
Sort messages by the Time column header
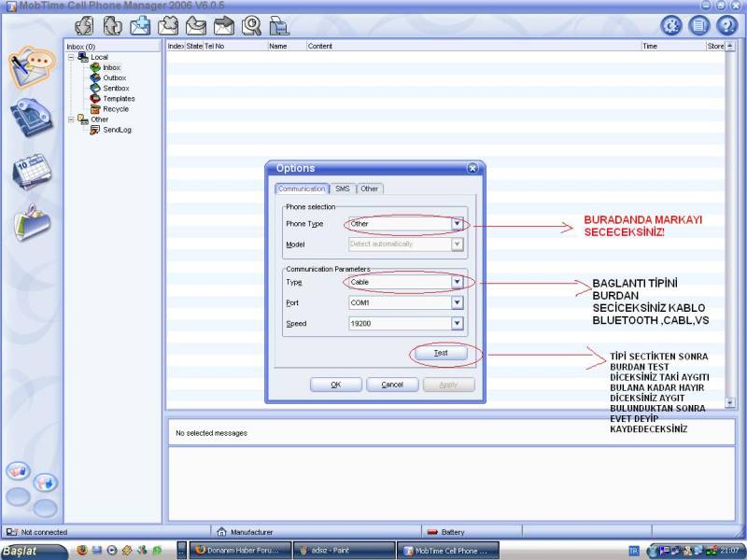(673, 46)
